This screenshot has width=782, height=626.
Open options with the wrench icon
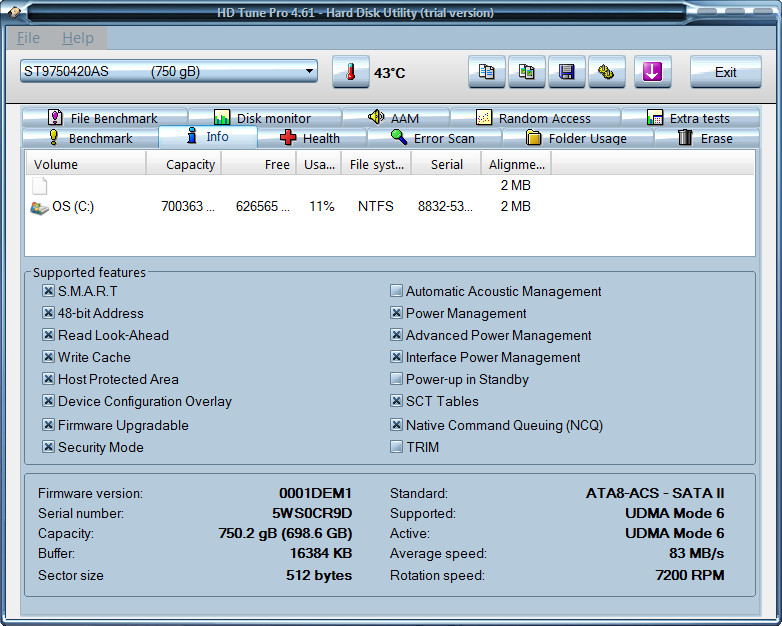(606, 72)
